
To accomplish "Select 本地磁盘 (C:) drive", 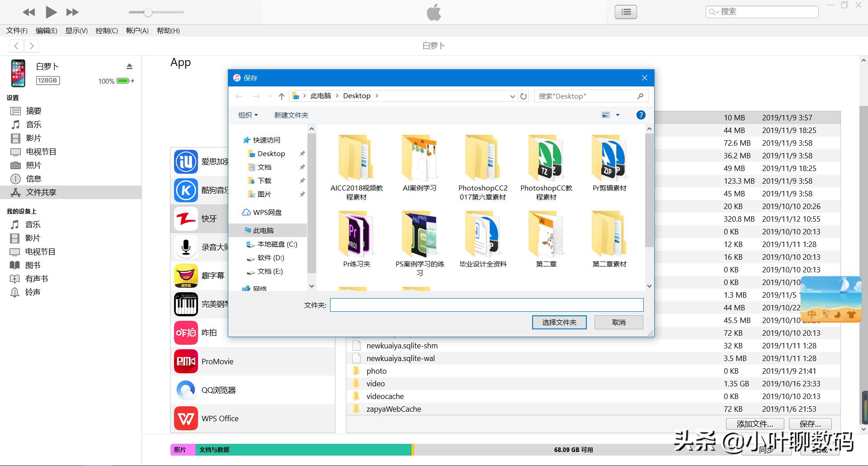I will coord(277,244).
